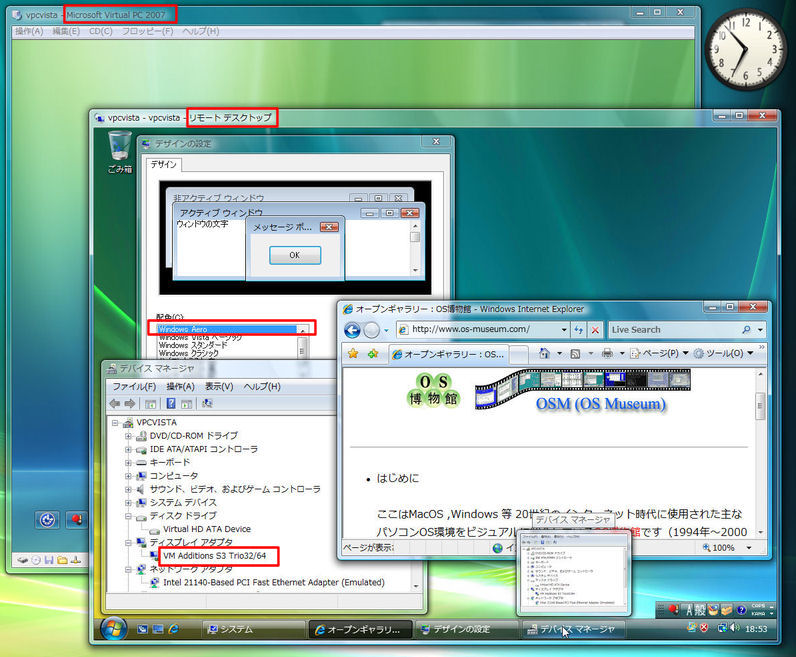The height and width of the screenshot is (657, 796).
Task: Click the IE Home icon
Action: [x=544, y=353]
